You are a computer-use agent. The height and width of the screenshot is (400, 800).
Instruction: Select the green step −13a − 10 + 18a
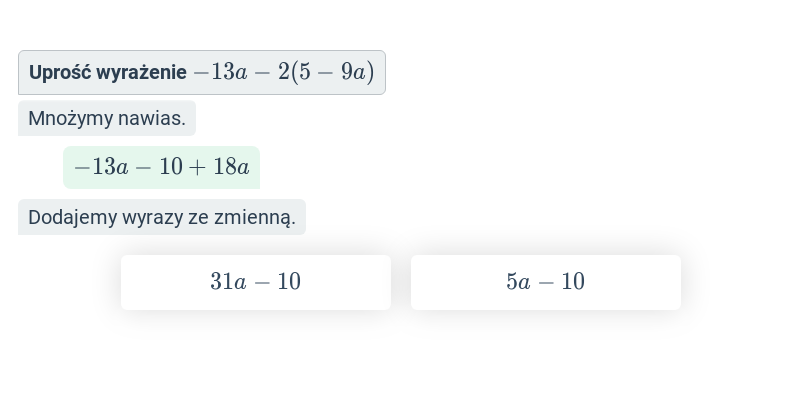(162, 167)
